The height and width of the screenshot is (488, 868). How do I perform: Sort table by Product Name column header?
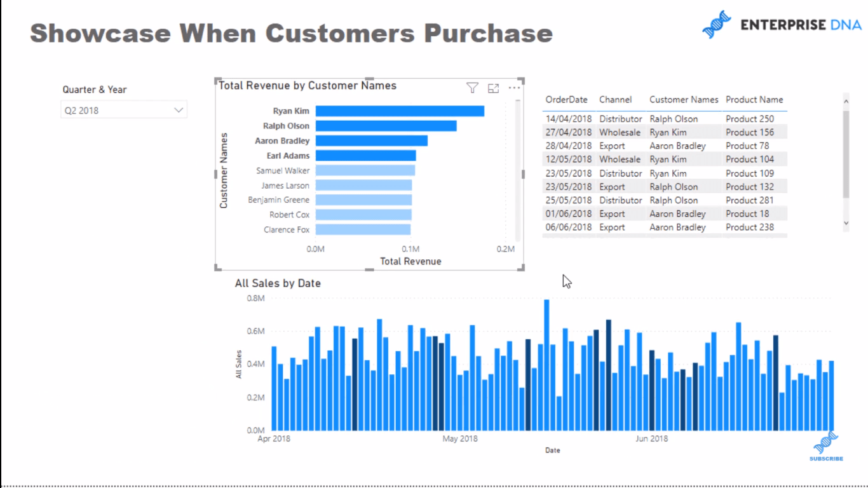coord(754,100)
